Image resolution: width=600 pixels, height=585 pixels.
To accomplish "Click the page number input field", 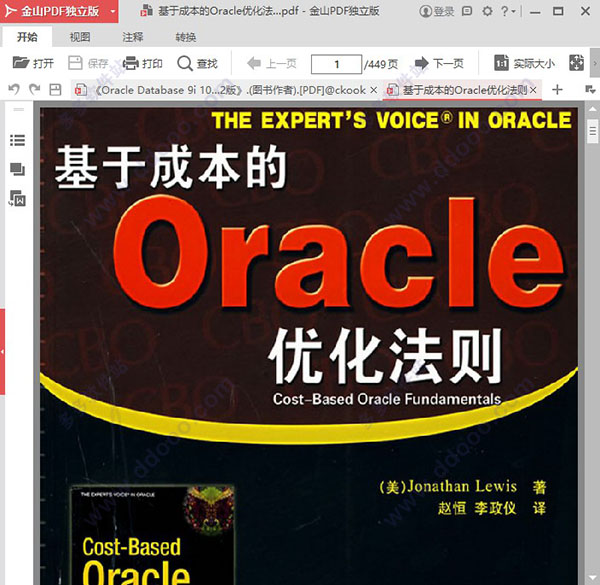I will pos(336,64).
